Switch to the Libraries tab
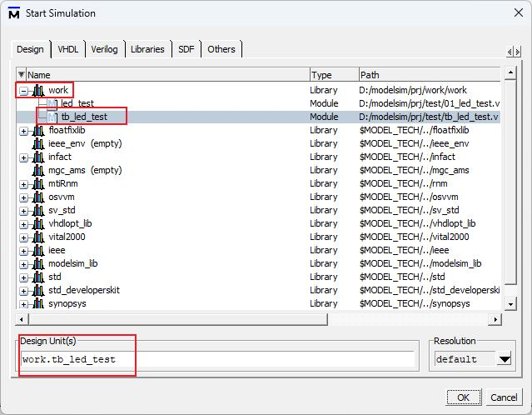Screen dimensions: 532x415 147,49
